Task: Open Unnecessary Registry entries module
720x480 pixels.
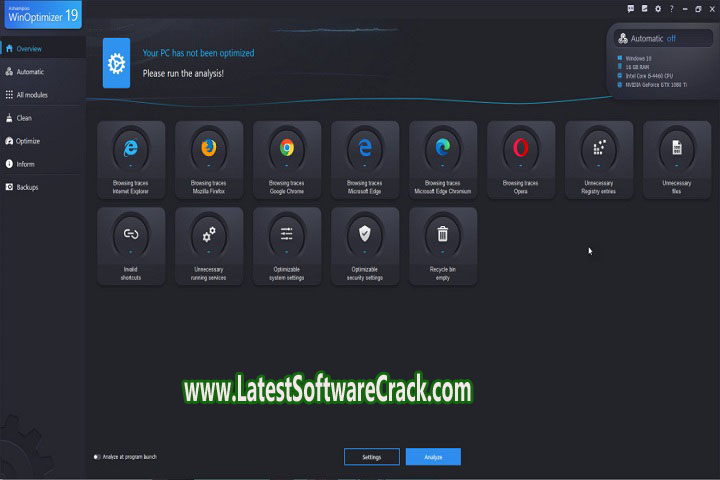Action: 599,154
